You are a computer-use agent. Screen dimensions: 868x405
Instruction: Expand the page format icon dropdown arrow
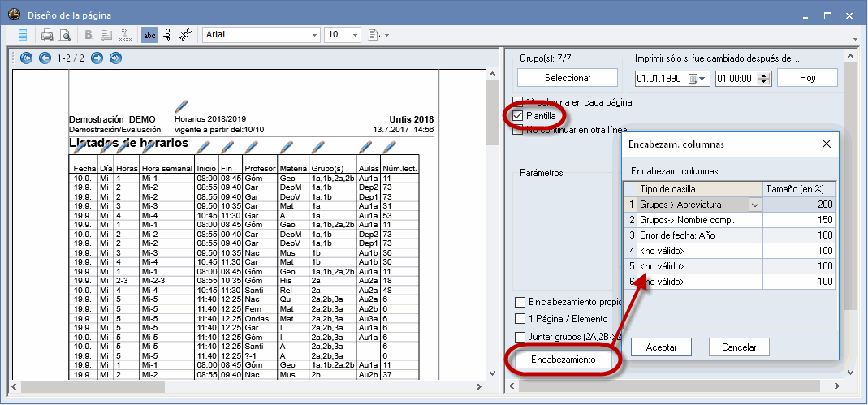pyautogui.click(x=387, y=36)
